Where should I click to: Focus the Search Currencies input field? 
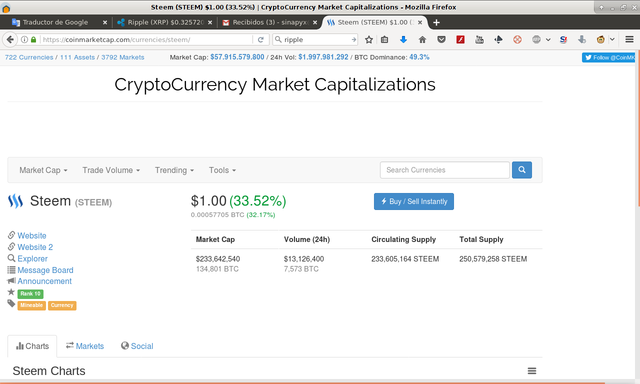[x=445, y=170]
